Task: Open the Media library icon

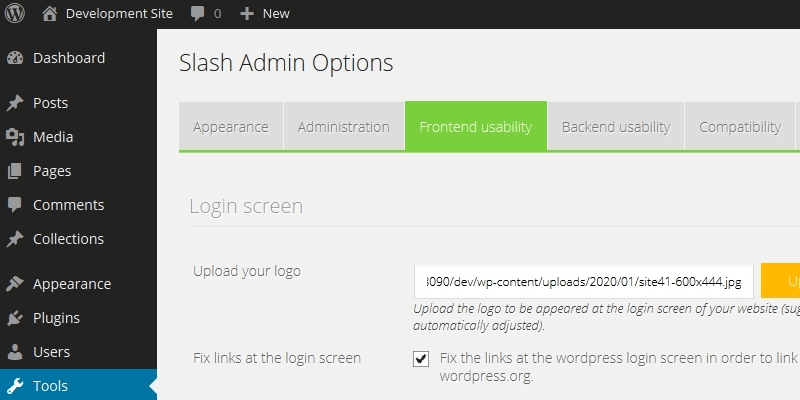Action: tap(15, 137)
